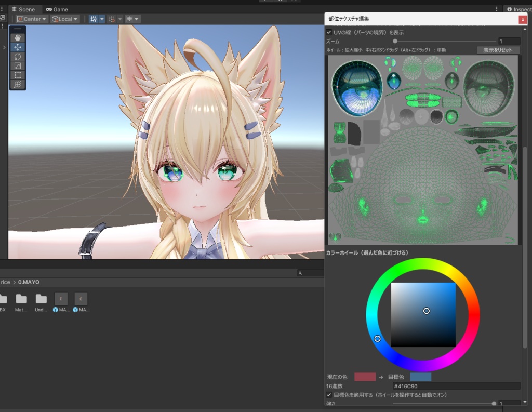Select the Scale tool
Viewport: 532px width, 412px height.
point(18,66)
